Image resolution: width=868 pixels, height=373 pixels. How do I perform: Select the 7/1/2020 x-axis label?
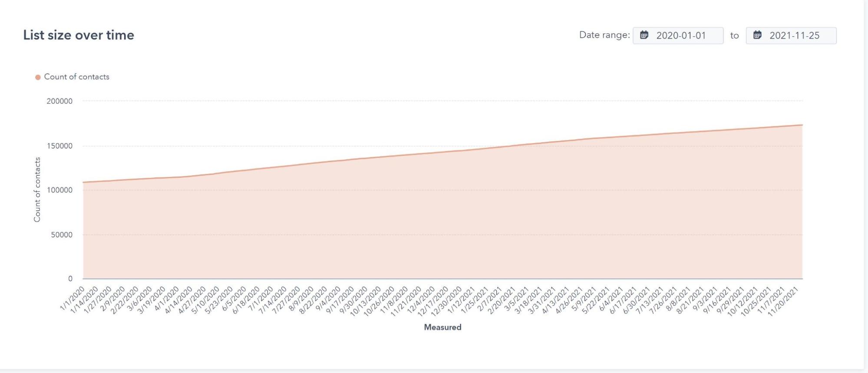pos(261,300)
